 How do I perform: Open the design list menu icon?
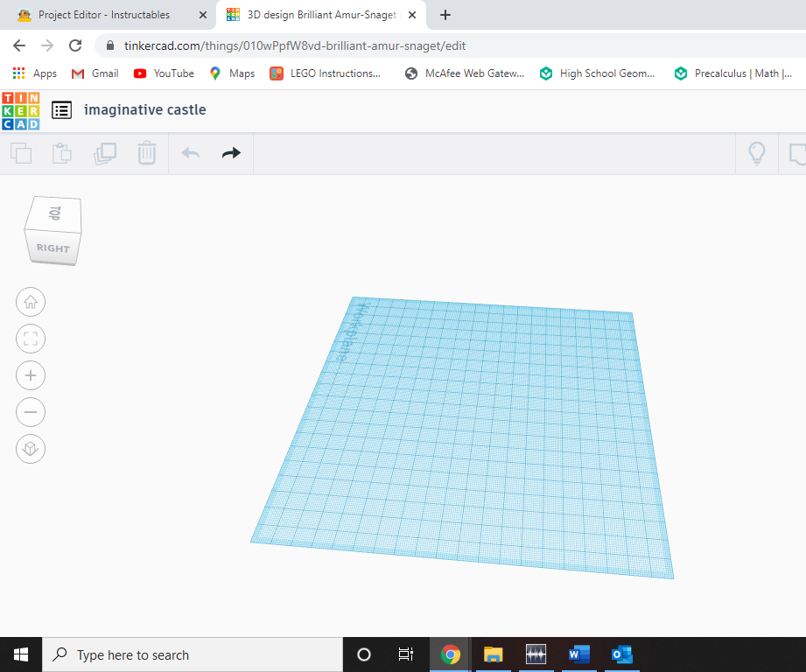click(x=61, y=110)
